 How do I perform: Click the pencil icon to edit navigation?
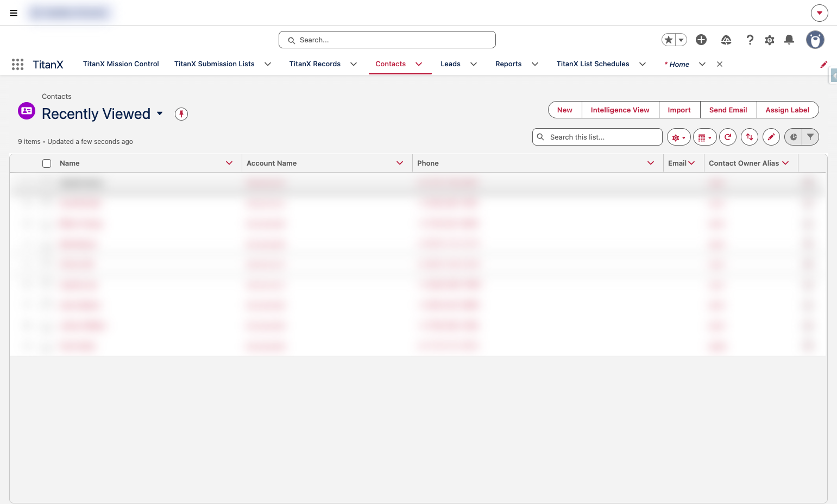[x=823, y=65]
